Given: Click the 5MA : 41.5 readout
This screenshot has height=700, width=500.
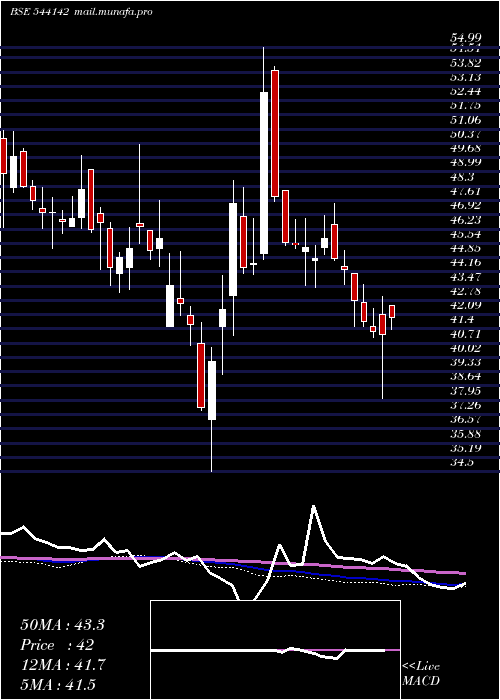Looking at the screenshot, I should 58,685.
